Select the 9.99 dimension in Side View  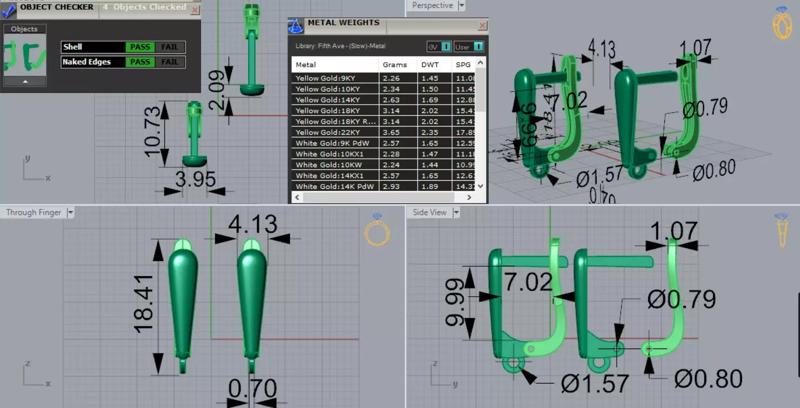456,302
